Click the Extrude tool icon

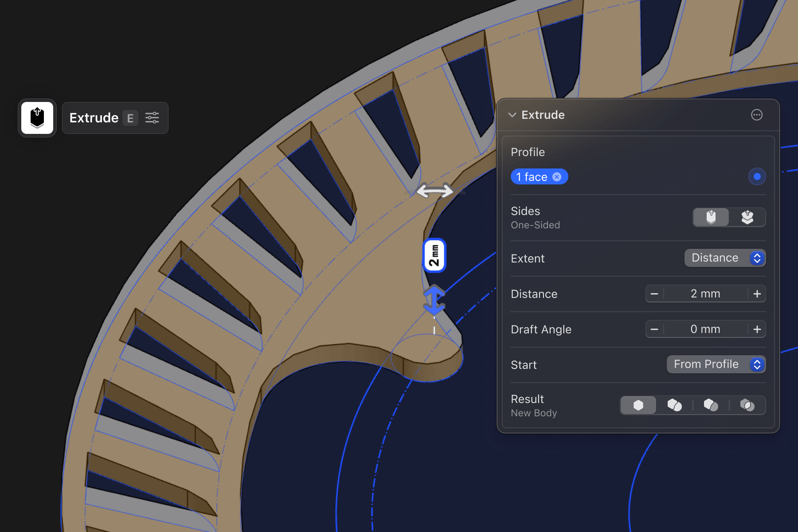click(37, 118)
